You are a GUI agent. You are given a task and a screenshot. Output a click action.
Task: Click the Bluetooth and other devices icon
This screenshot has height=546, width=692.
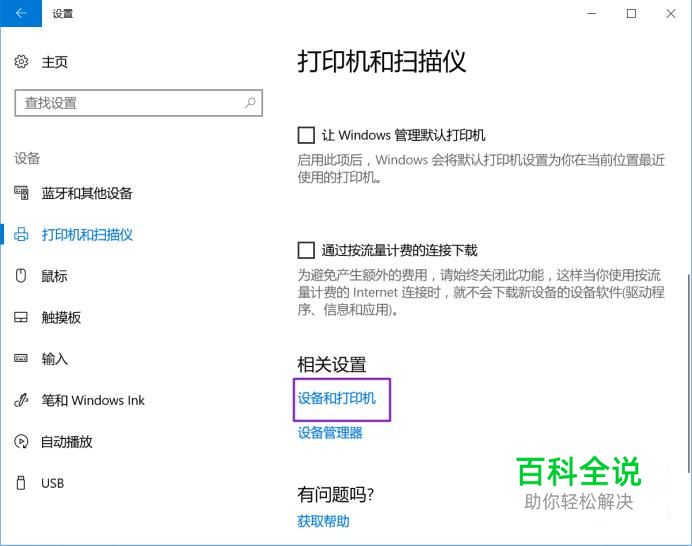(x=21, y=193)
